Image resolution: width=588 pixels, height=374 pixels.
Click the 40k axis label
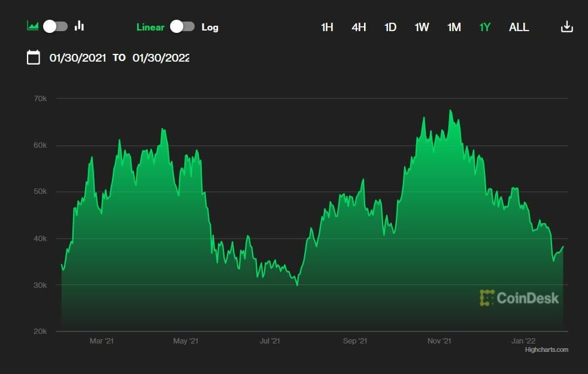(x=40, y=238)
